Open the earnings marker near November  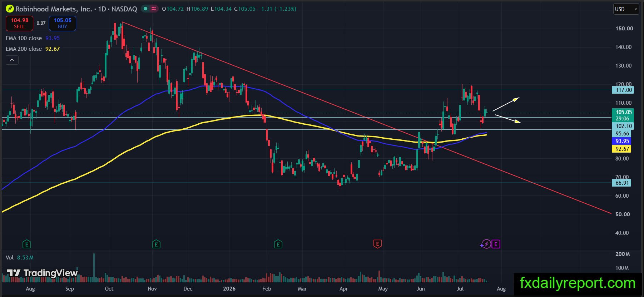coord(156,244)
